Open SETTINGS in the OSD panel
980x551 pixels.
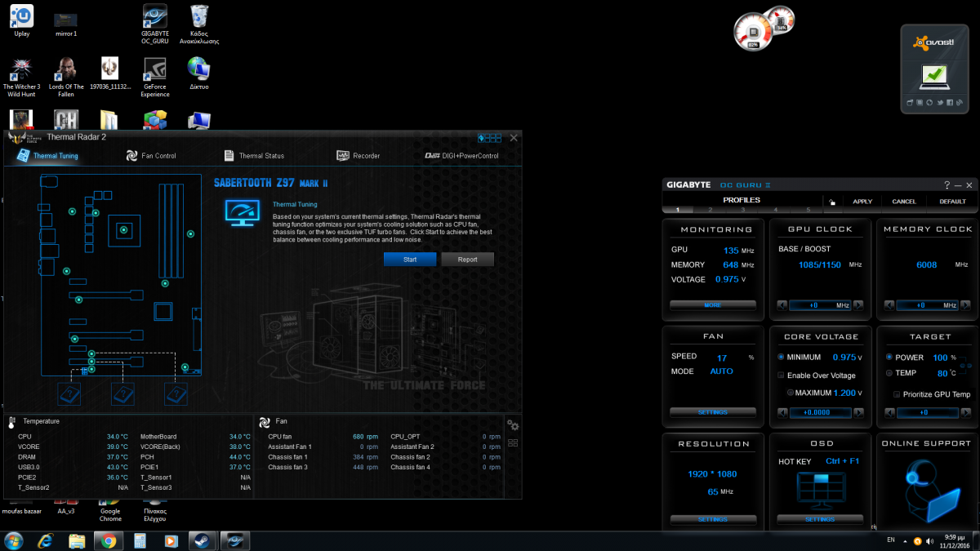(820, 519)
